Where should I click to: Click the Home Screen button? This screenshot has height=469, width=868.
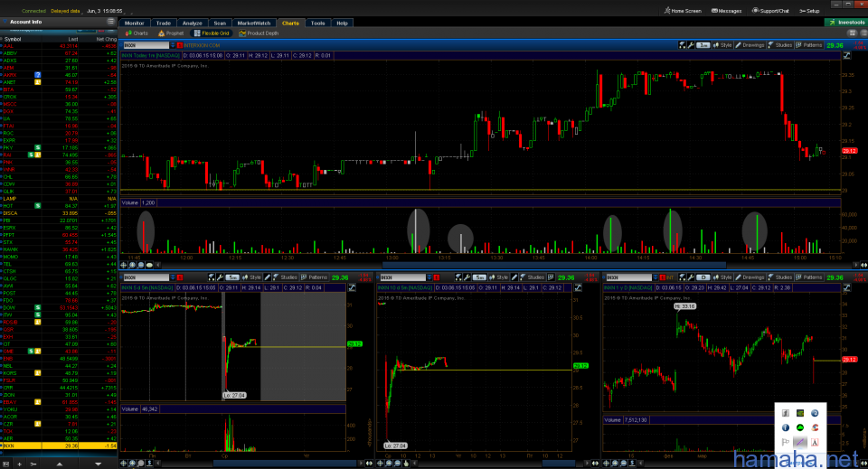683,11
